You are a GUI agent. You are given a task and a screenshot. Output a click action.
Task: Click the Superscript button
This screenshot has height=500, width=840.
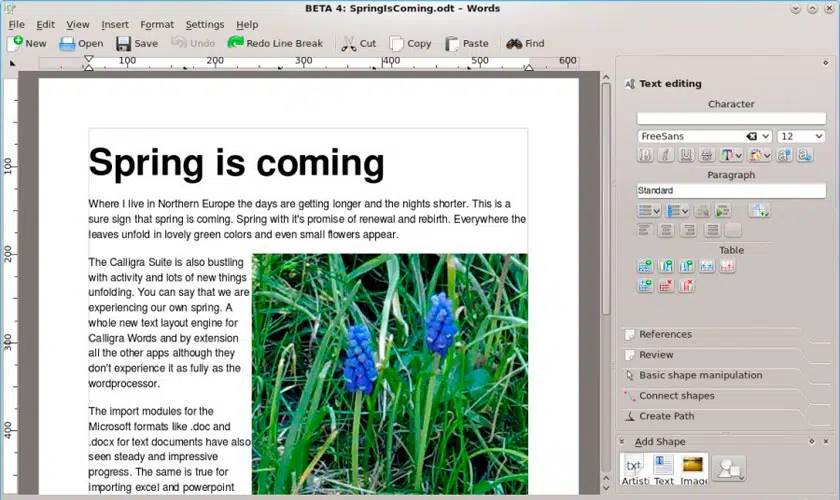coord(784,155)
